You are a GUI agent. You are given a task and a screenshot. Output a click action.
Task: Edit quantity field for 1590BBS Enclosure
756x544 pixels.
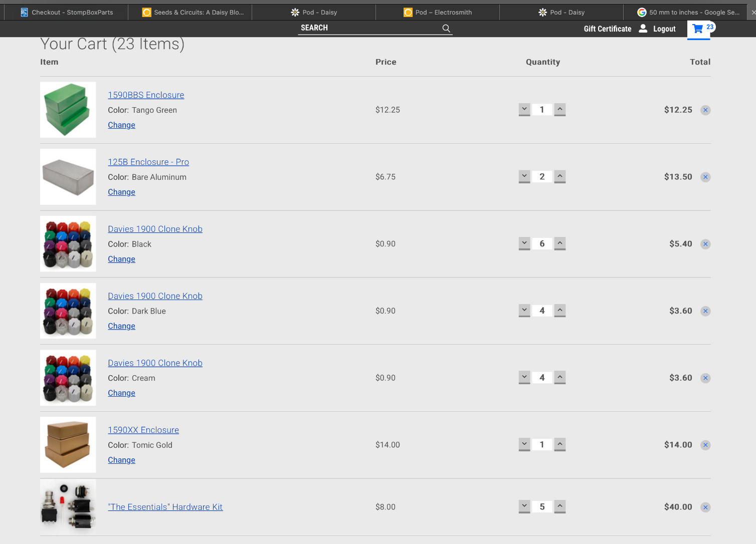pyautogui.click(x=542, y=110)
